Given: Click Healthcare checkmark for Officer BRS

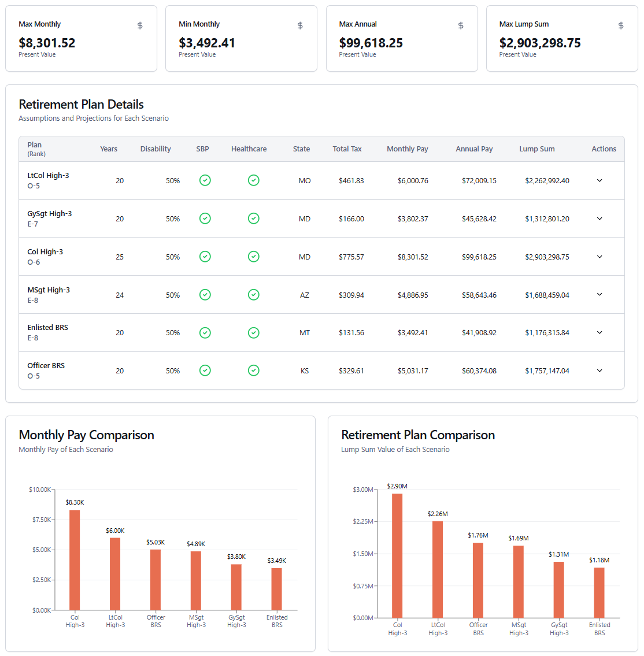Looking at the screenshot, I should [x=254, y=370].
